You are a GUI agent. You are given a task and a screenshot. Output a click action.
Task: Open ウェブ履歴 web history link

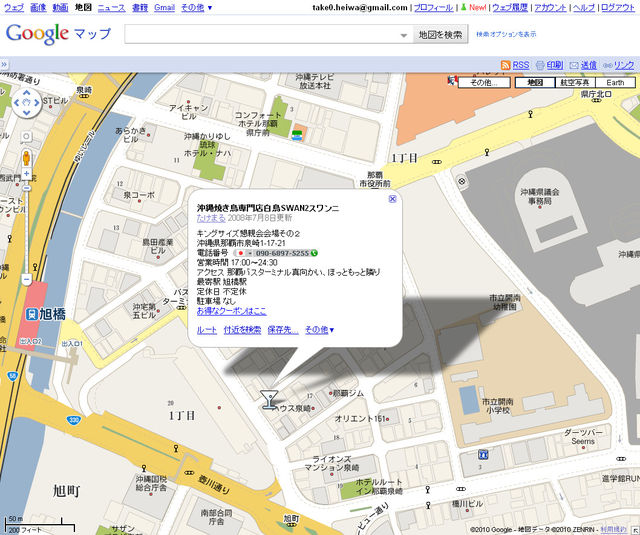[510, 7]
